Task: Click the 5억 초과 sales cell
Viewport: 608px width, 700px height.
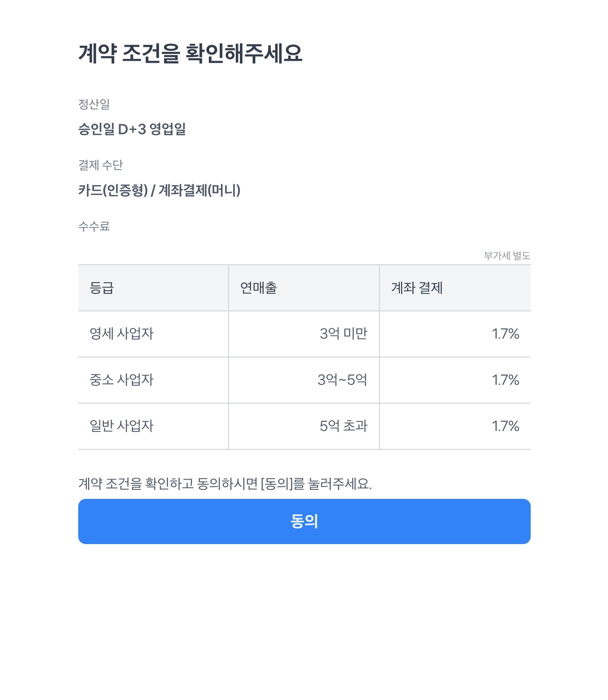Action: click(343, 426)
